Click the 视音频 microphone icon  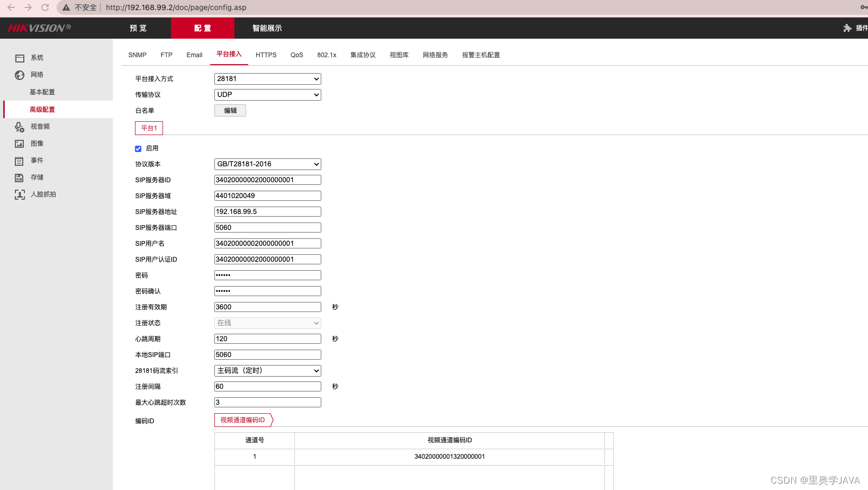pos(20,127)
